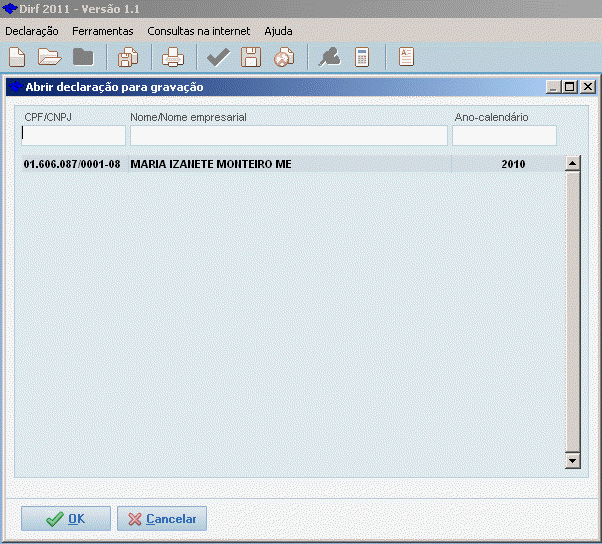Click the floppy disk copy icon
This screenshot has height=544, width=602.
[128, 57]
